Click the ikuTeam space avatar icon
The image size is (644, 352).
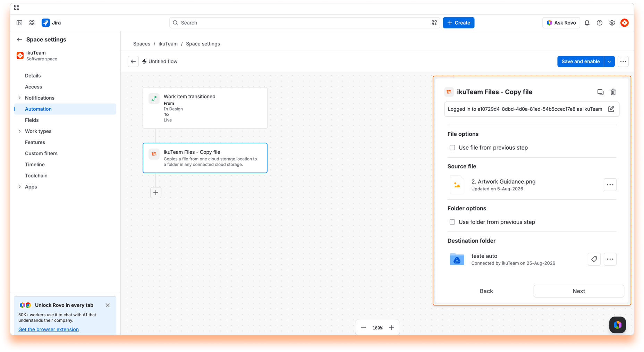20,56
